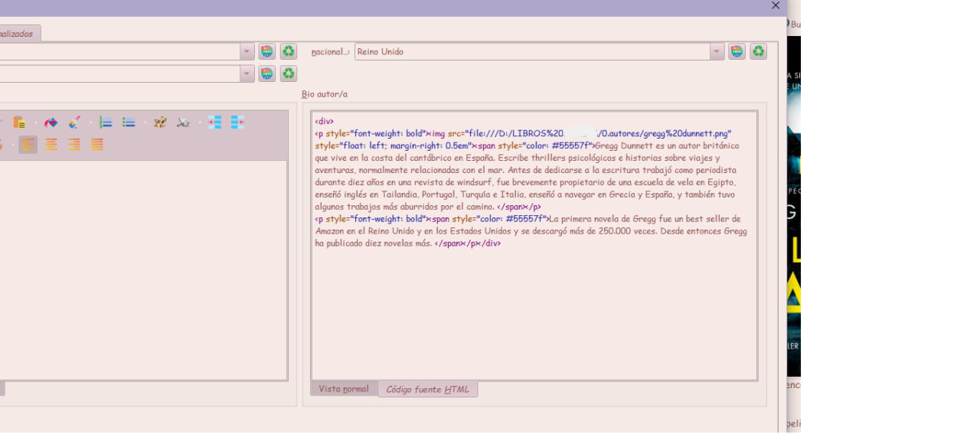Center align the text
Image resolution: width=980 pixels, height=441 pixels.
[x=51, y=145]
